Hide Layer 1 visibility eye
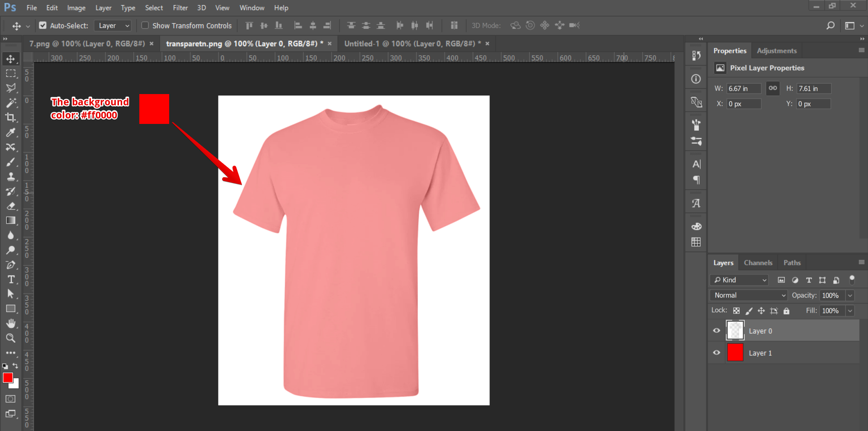The width and height of the screenshot is (868, 431). click(x=716, y=353)
